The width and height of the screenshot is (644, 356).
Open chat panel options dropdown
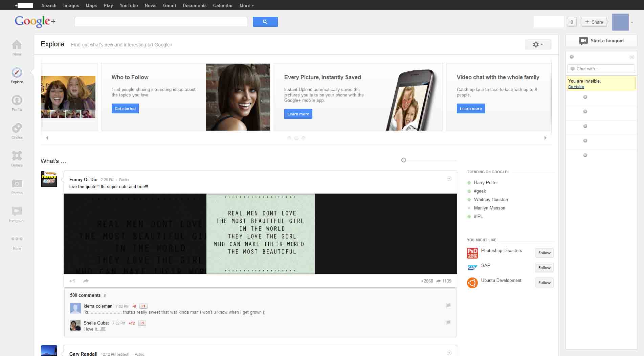coord(631,57)
